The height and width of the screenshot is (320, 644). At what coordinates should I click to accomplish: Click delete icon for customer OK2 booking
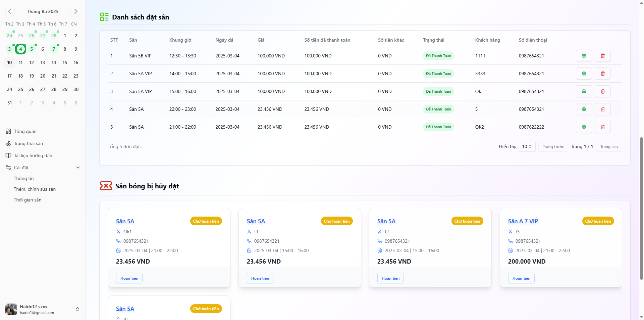[x=602, y=127]
